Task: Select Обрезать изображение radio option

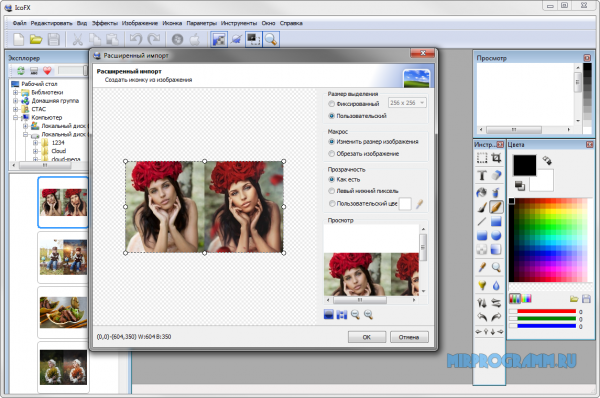Action: click(x=332, y=153)
